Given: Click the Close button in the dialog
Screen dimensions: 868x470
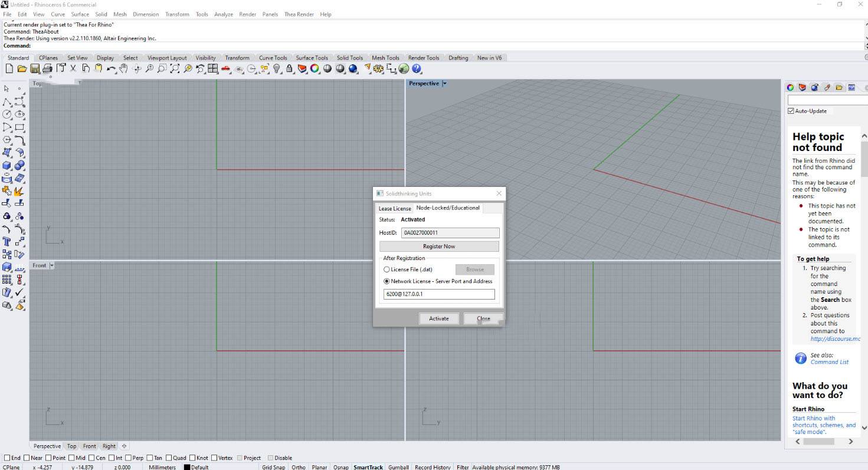Looking at the screenshot, I should pyautogui.click(x=483, y=318).
